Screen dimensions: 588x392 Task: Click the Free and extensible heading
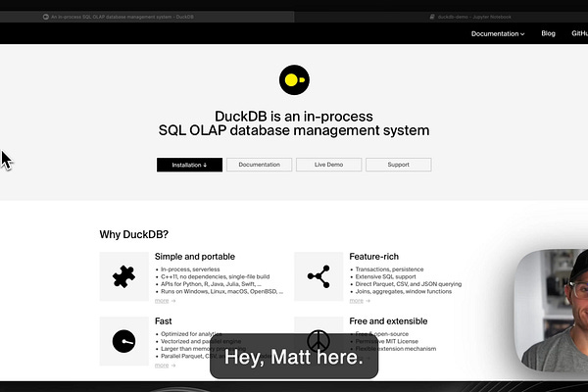pos(388,321)
